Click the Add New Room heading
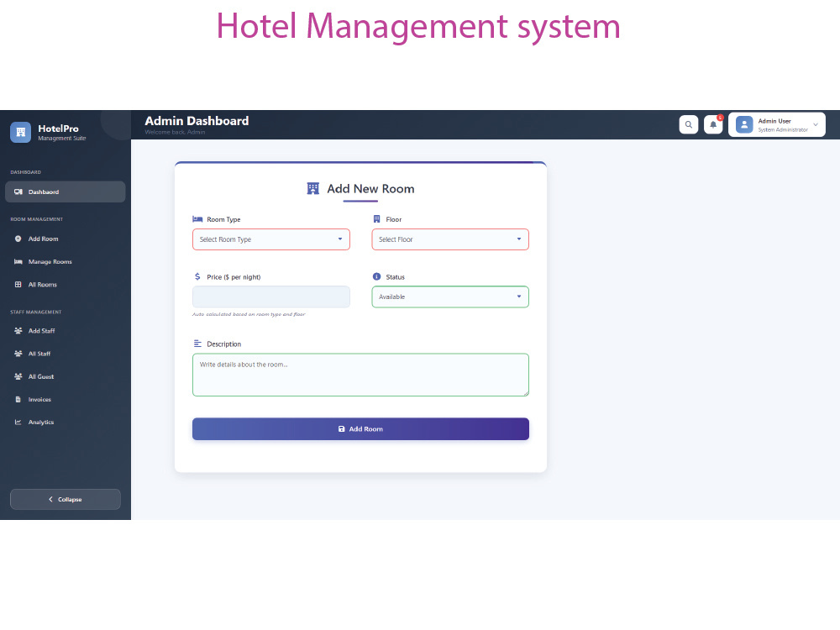The height and width of the screenshot is (630, 840). pyautogui.click(x=370, y=188)
